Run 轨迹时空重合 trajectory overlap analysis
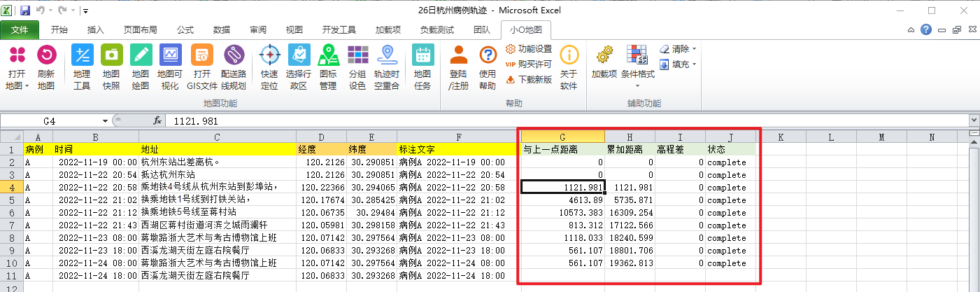This screenshot has width=980, height=292. [387, 68]
